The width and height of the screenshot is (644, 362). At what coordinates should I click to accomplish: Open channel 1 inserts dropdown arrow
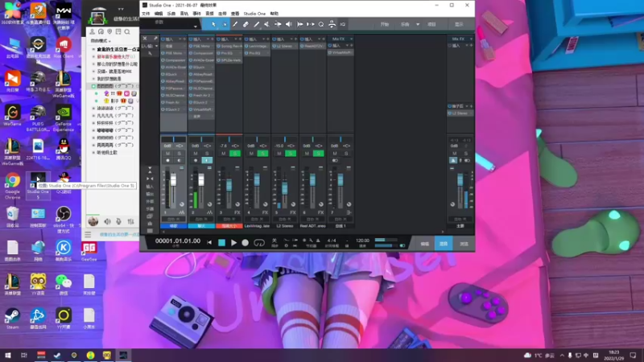(x=179, y=39)
